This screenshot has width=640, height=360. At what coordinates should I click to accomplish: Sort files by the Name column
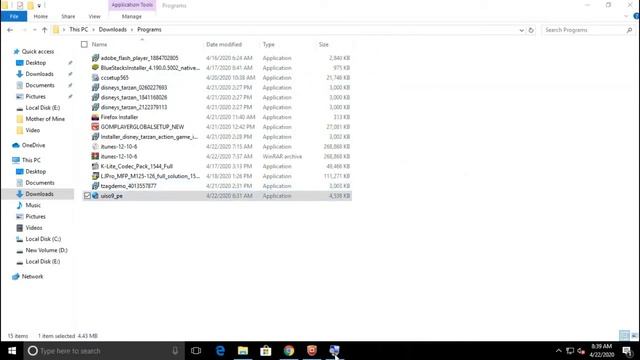[100, 44]
